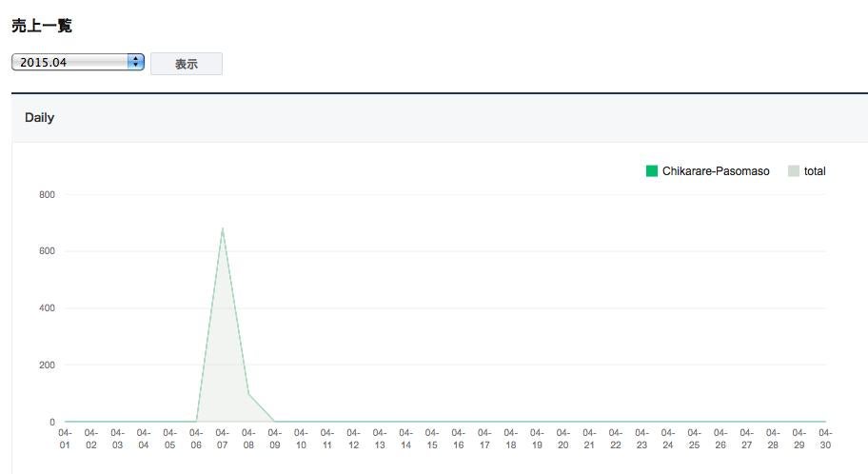Click the 表示 button
The height and width of the screenshot is (474, 868).
pyautogui.click(x=187, y=64)
